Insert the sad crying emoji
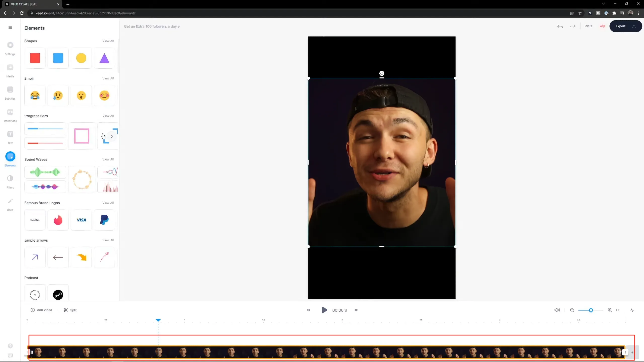 (x=58, y=96)
